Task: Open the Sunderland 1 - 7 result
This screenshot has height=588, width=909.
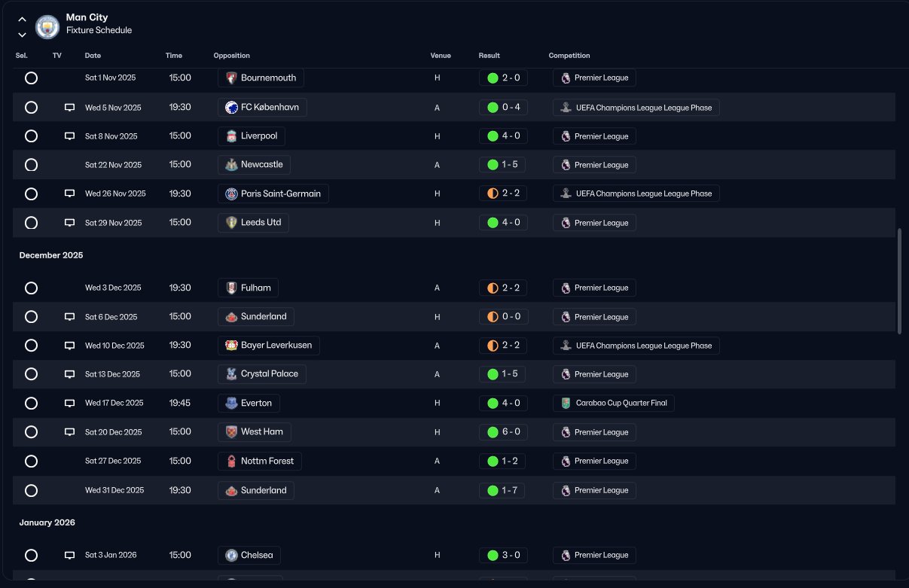Action: click(x=503, y=490)
